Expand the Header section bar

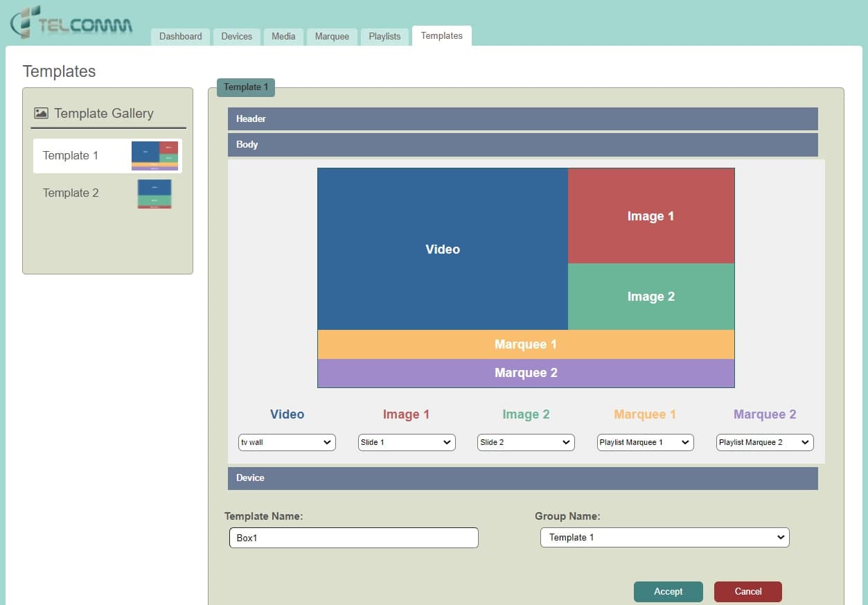click(522, 119)
